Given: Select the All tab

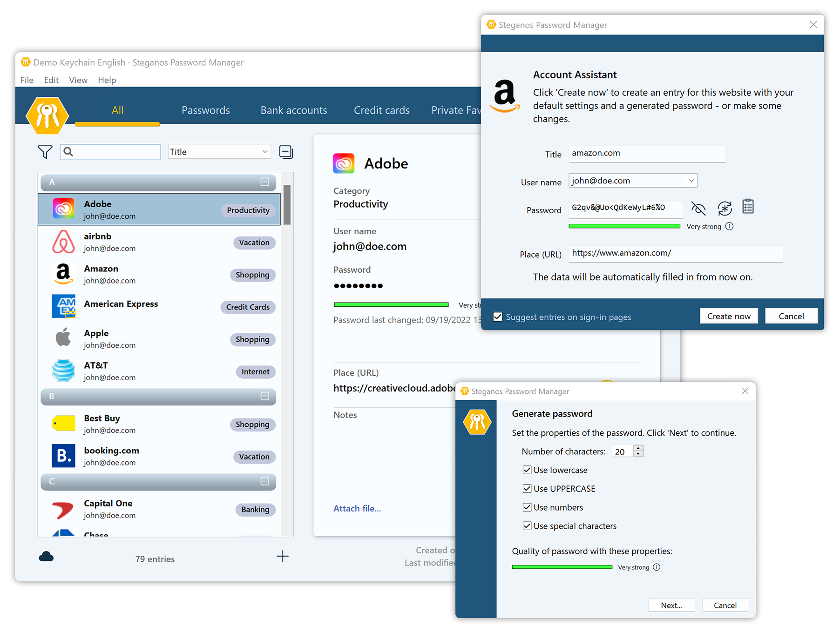Looking at the screenshot, I should tap(117, 110).
